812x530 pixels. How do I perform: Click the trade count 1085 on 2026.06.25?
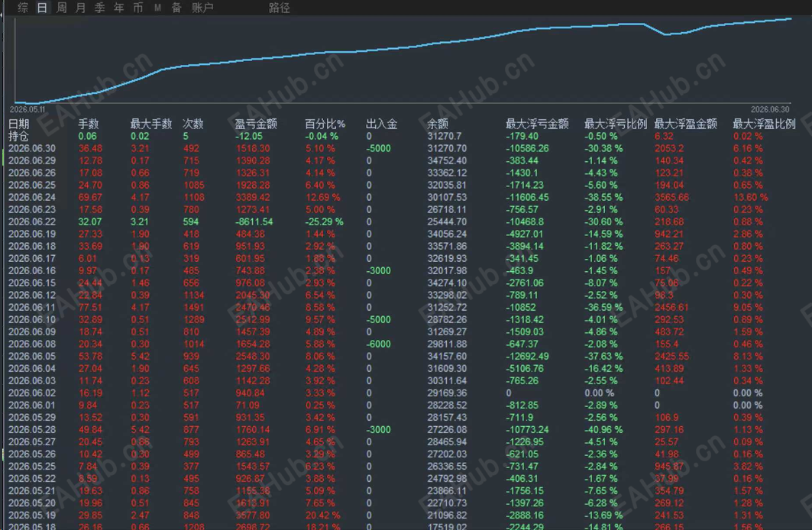pos(194,186)
